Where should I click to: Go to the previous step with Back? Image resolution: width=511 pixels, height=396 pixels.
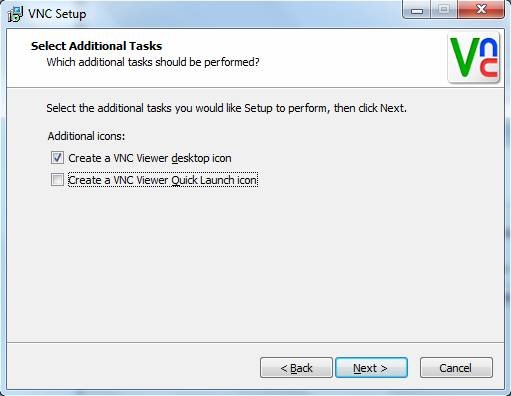pos(296,368)
